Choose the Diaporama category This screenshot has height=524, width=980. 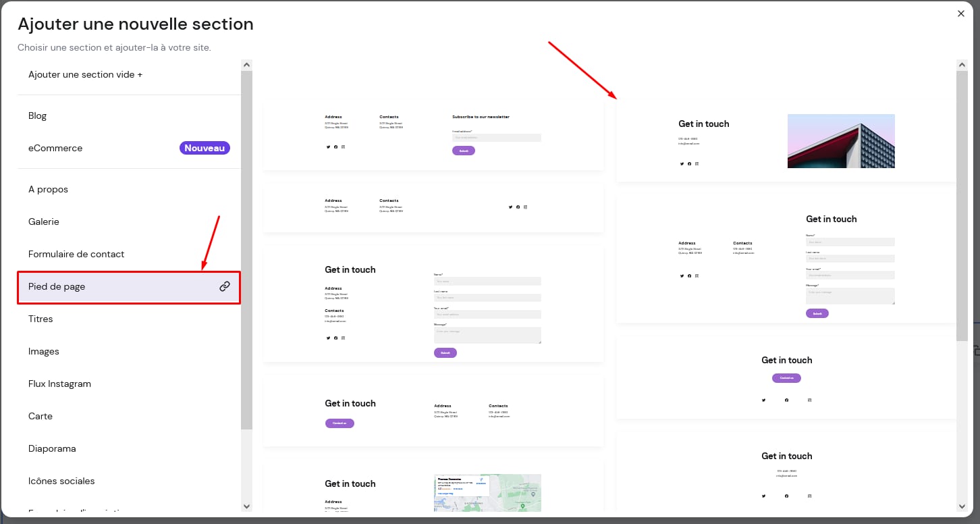tap(52, 448)
